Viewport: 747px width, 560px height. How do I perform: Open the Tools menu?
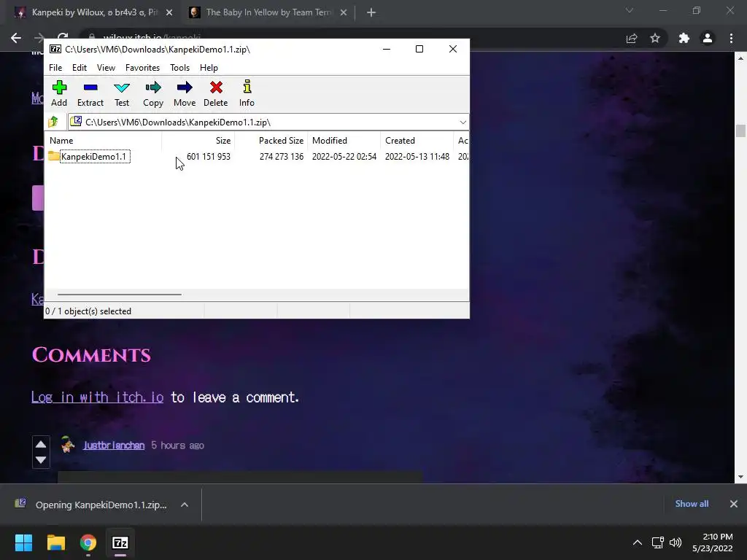(179, 68)
